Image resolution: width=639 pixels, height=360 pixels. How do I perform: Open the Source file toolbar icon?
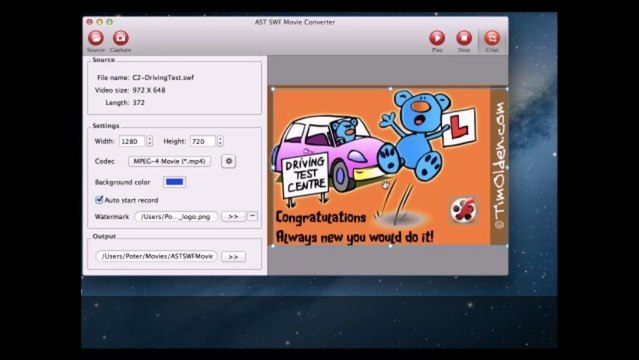coord(96,38)
